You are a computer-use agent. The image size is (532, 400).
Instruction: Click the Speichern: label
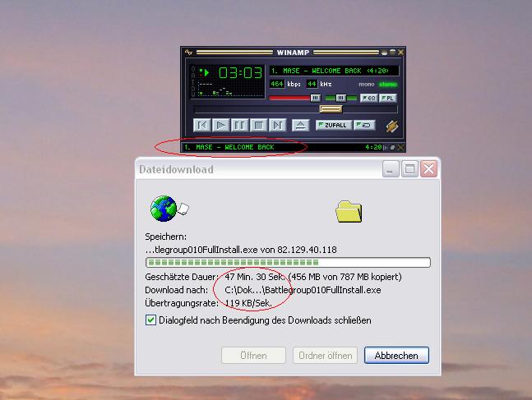click(x=165, y=237)
